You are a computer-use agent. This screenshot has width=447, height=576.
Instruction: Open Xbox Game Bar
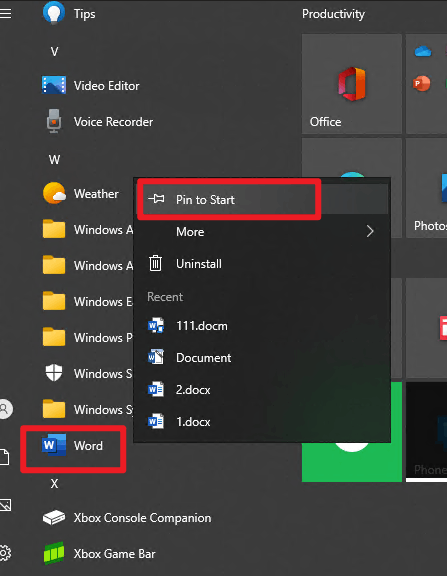[99, 554]
